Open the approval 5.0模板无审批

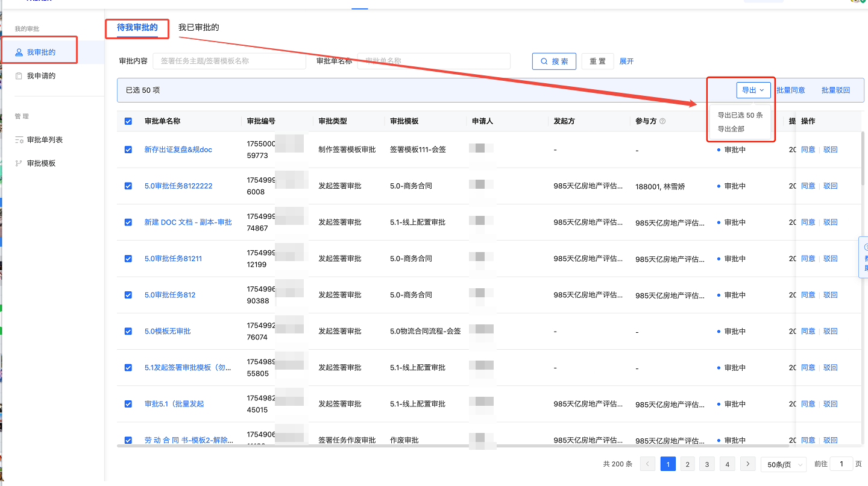[x=168, y=331]
